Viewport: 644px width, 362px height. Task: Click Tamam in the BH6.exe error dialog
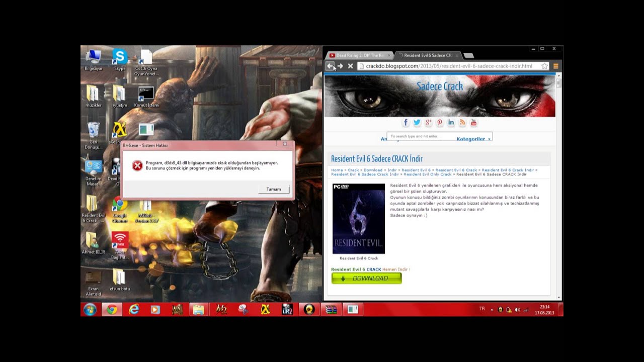click(x=274, y=189)
